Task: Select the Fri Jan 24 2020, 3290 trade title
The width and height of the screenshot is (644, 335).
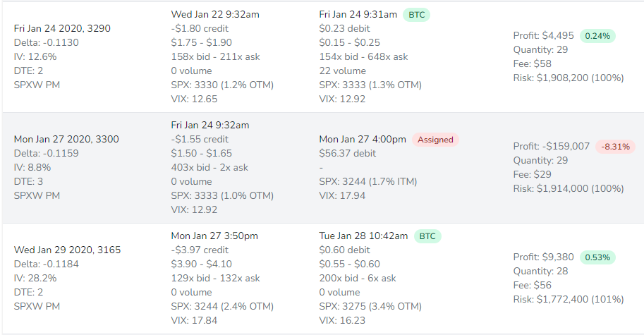Action: tap(62, 28)
